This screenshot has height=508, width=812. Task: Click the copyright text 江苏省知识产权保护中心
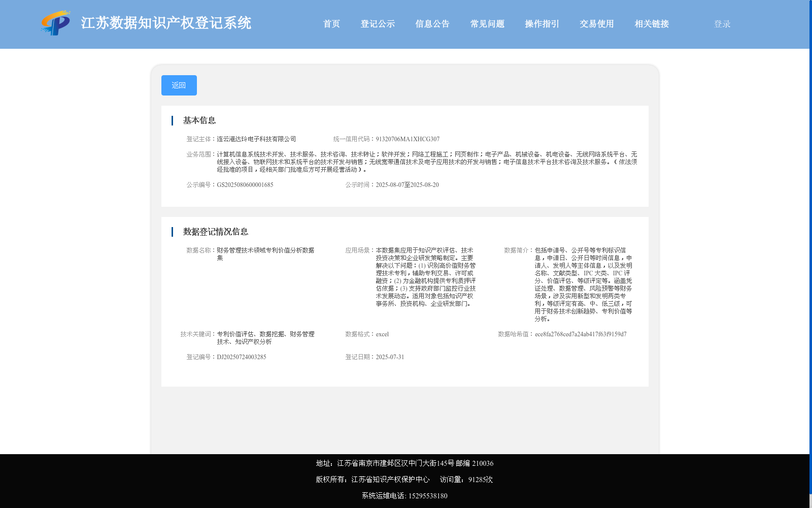pos(390,480)
